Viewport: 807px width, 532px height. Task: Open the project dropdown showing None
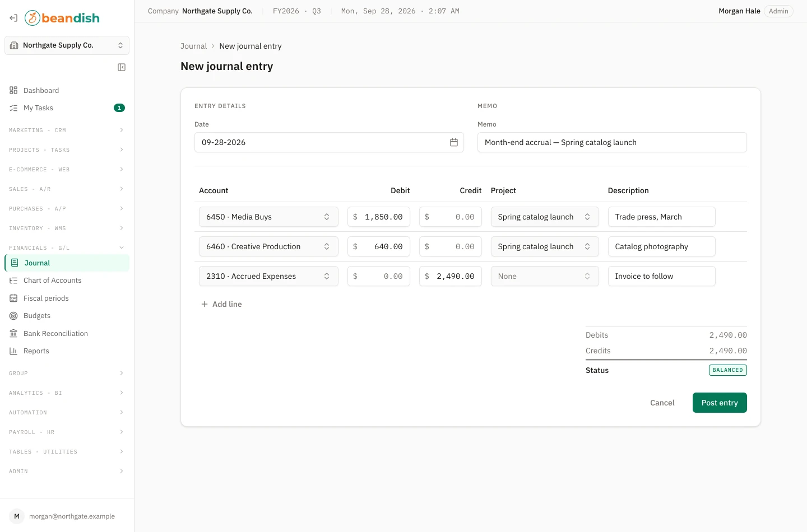[545, 276]
